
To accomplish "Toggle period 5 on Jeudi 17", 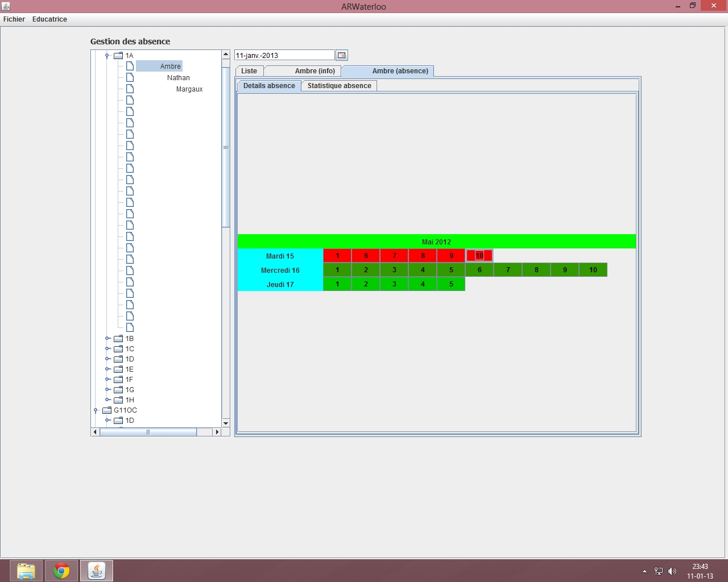I will (x=451, y=284).
